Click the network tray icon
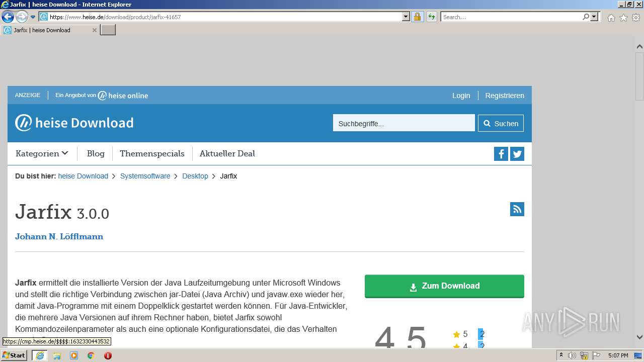The image size is (644, 362). [x=584, y=355]
